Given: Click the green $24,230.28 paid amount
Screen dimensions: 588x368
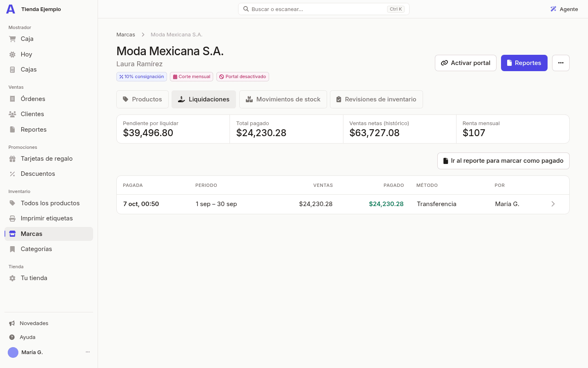Looking at the screenshot, I should 386,204.
